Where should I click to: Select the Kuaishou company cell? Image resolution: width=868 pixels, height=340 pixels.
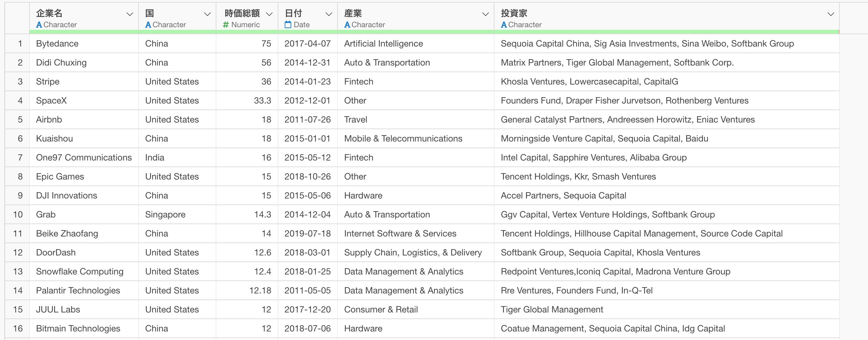[x=84, y=138]
